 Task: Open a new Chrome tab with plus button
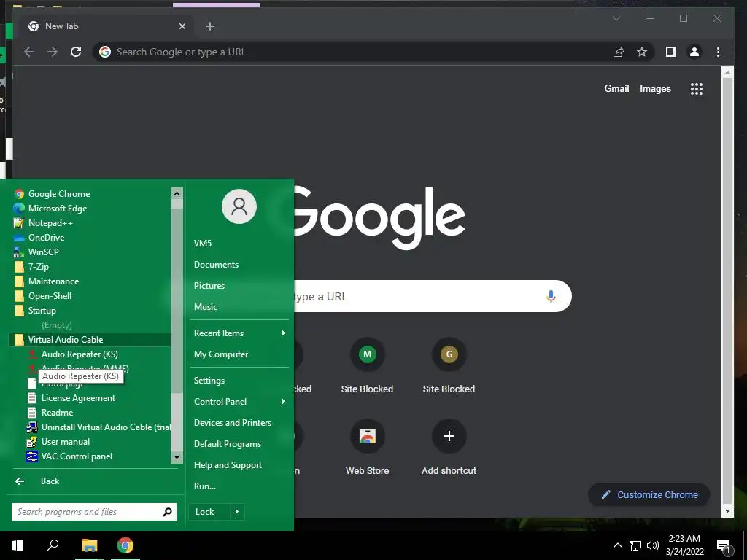click(210, 27)
